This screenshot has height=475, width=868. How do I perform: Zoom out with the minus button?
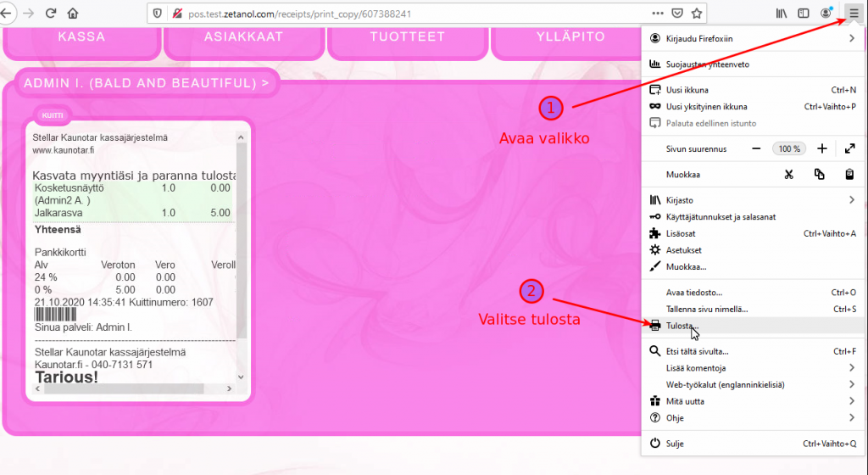coord(756,148)
